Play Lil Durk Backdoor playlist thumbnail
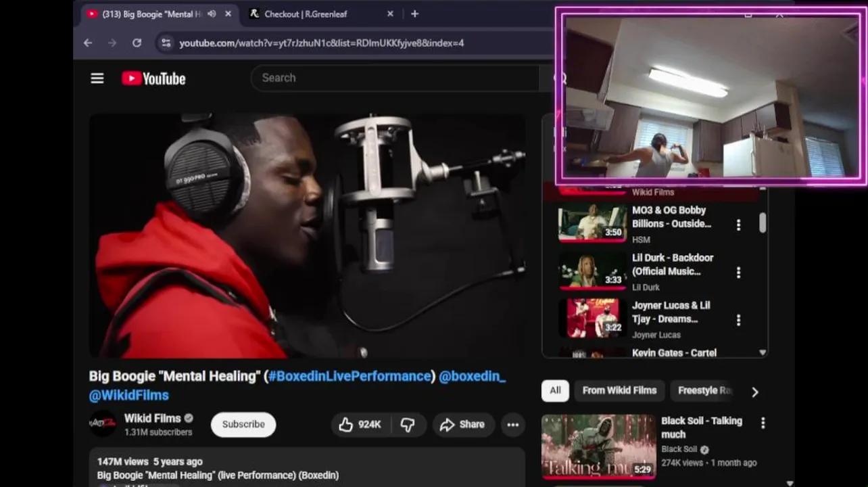 [x=592, y=271]
